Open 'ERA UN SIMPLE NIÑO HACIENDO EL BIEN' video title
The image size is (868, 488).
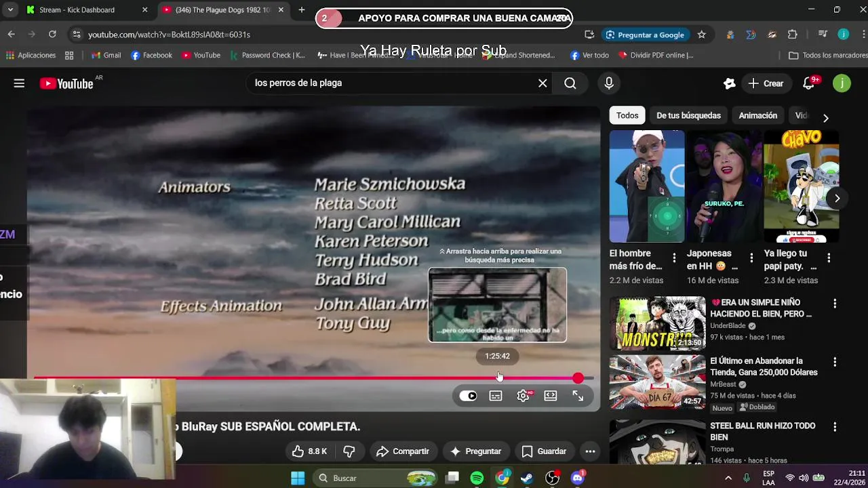pos(761,308)
